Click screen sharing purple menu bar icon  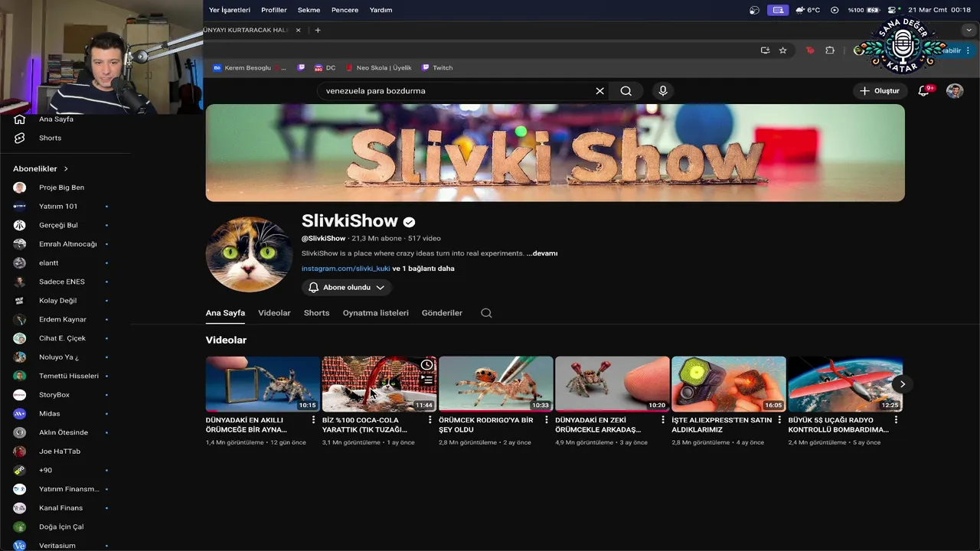coord(778,10)
